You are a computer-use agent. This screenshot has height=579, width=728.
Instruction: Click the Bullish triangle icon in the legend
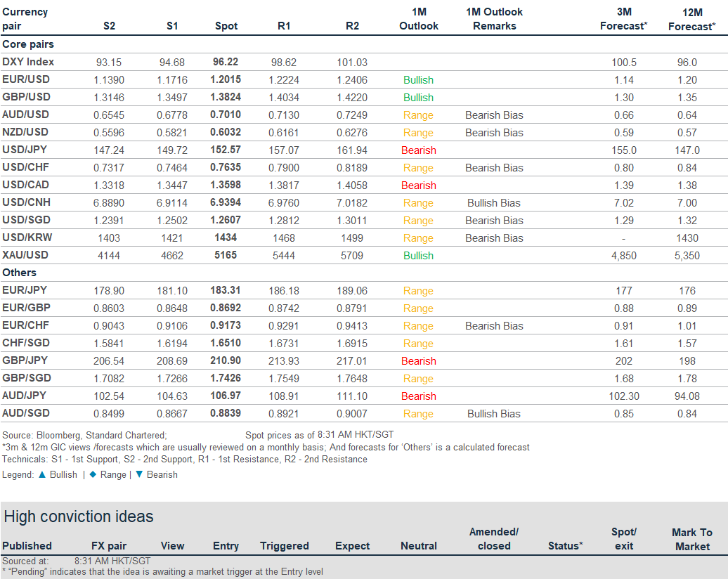point(41,474)
